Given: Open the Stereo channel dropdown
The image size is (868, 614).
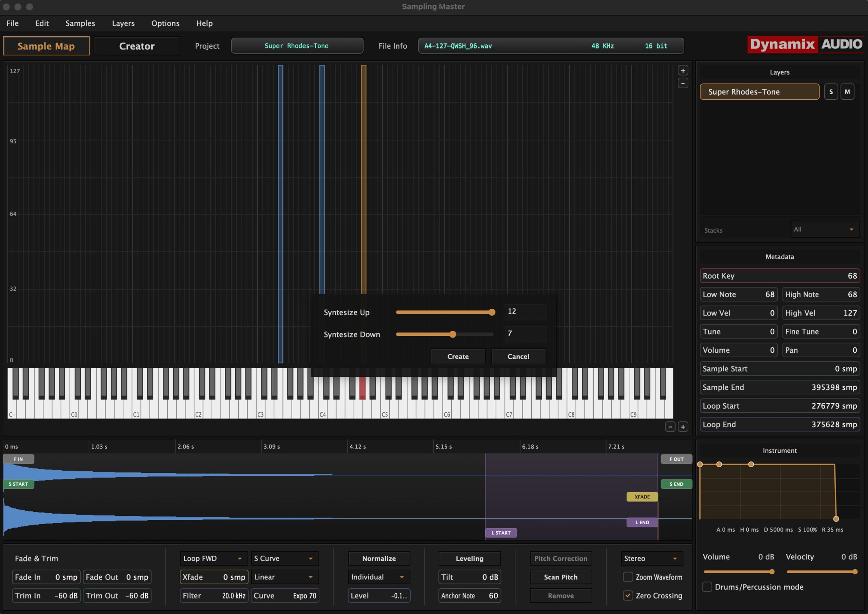Looking at the screenshot, I should click(x=651, y=558).
